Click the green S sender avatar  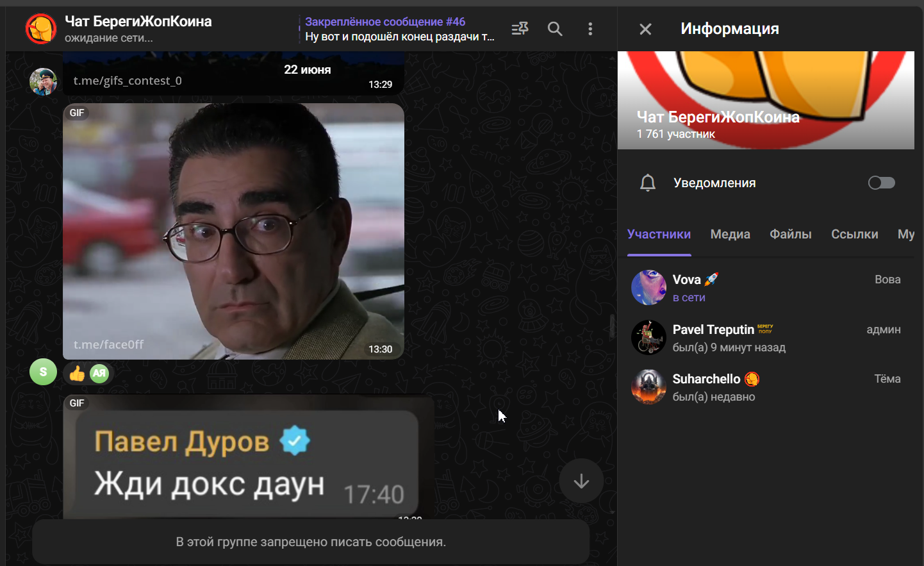(43, 372)
